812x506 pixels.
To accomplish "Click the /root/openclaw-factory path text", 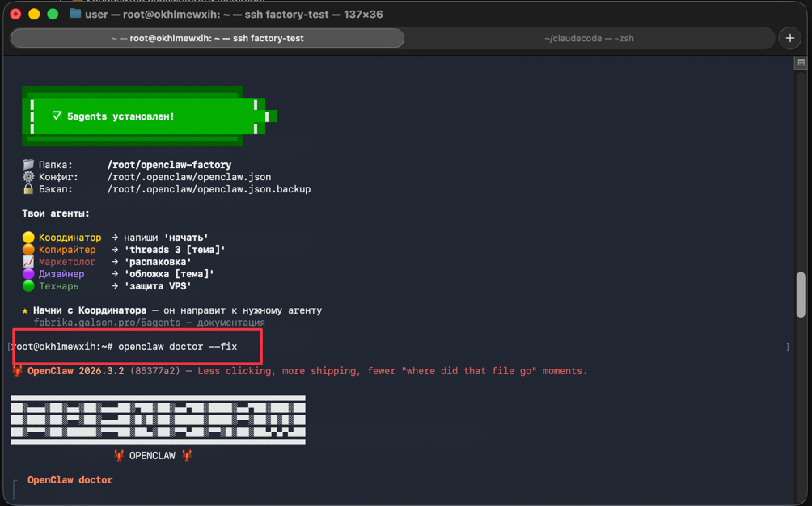I will tap(169, 165).
